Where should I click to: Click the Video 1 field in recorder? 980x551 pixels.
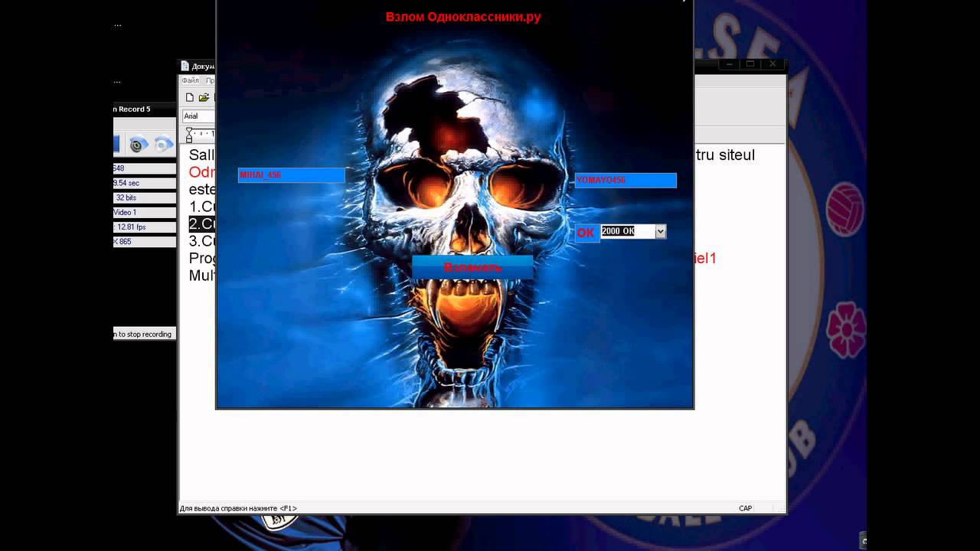[145, 212]
